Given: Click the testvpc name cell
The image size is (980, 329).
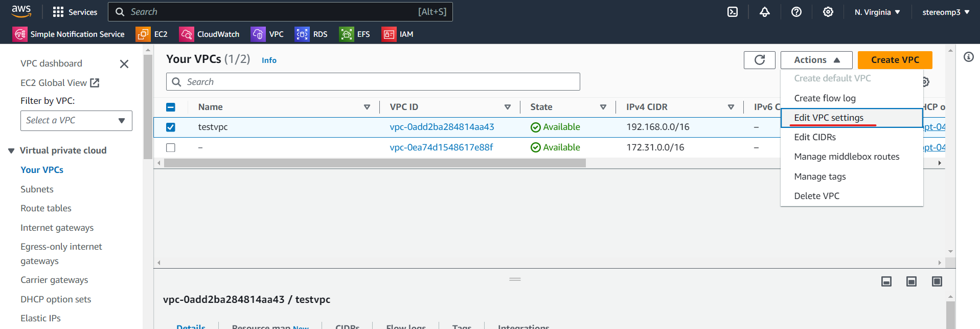Looking at the screenshot, I should click(213, 127).
